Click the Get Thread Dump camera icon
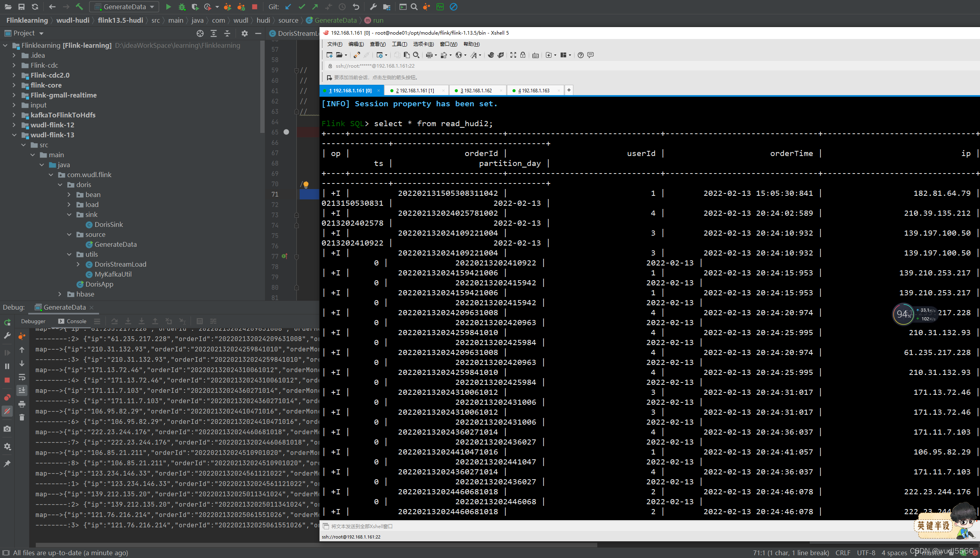 7,429
